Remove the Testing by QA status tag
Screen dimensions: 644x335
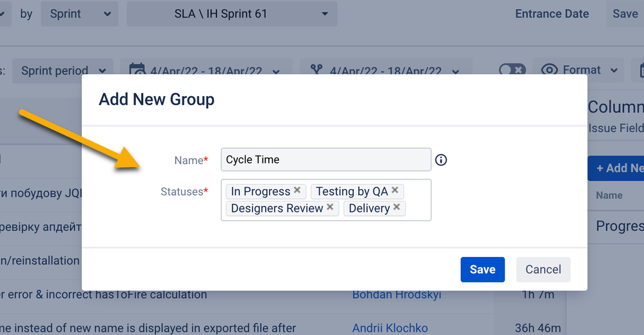pos(395,190)
